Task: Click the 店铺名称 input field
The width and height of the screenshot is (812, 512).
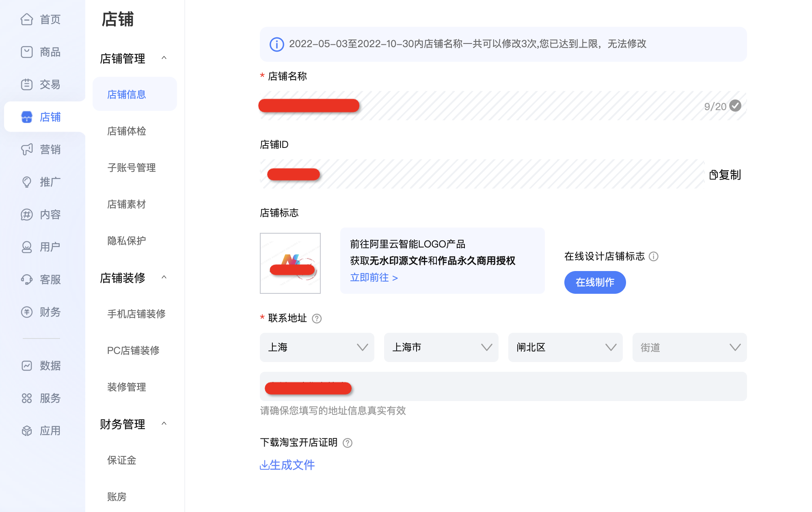Action: point(503,106)
